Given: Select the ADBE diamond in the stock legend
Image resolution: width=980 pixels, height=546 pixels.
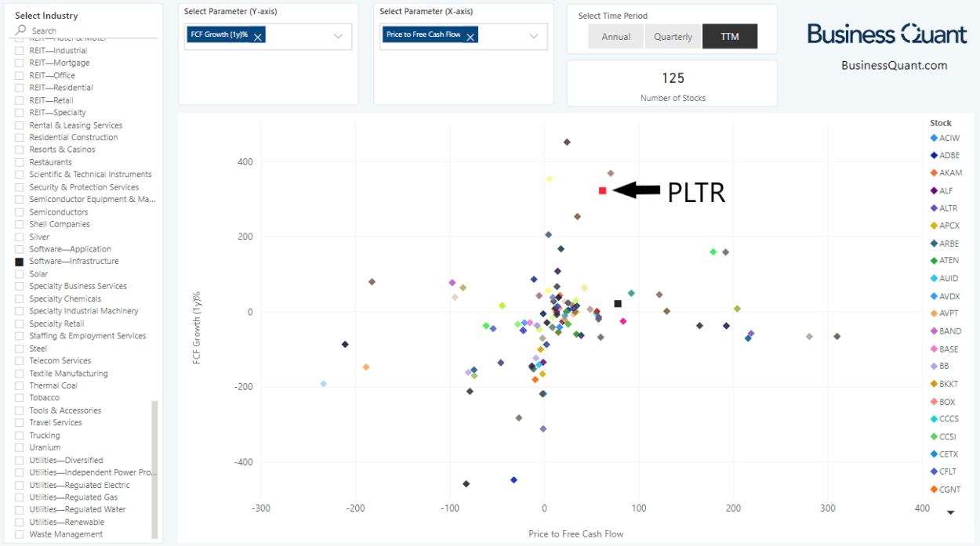Looking at the screenshot, I should [934, 155].
